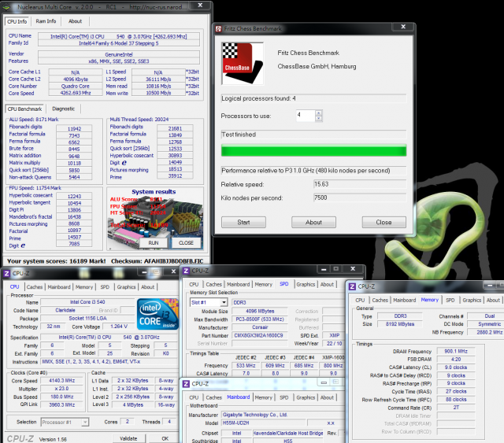Click the Manufacturer Corsair field
The height and width of the screenshot is (443, 504).
click(260, 327)
